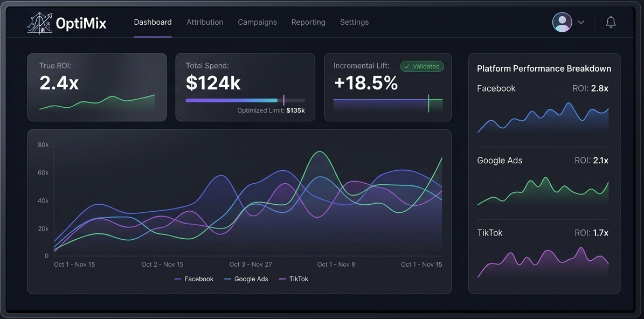Toggle TikTok series in chart legend

point(293,279)
